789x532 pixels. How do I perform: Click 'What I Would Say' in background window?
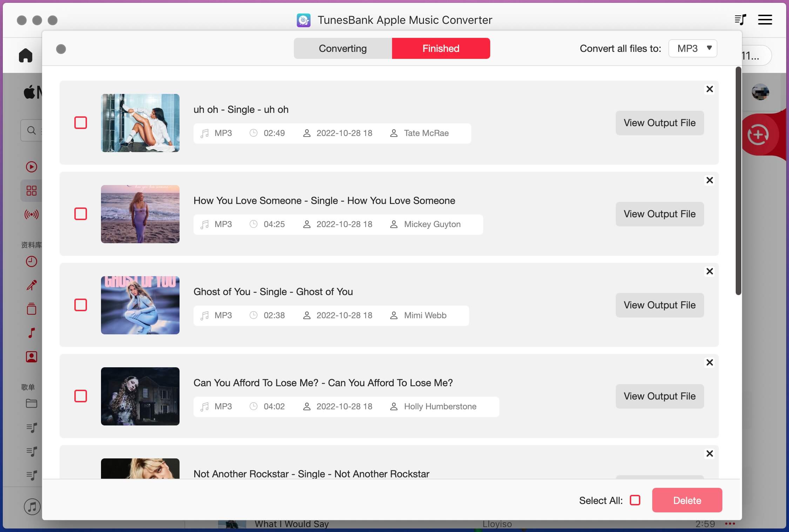[x=292, y=524]
